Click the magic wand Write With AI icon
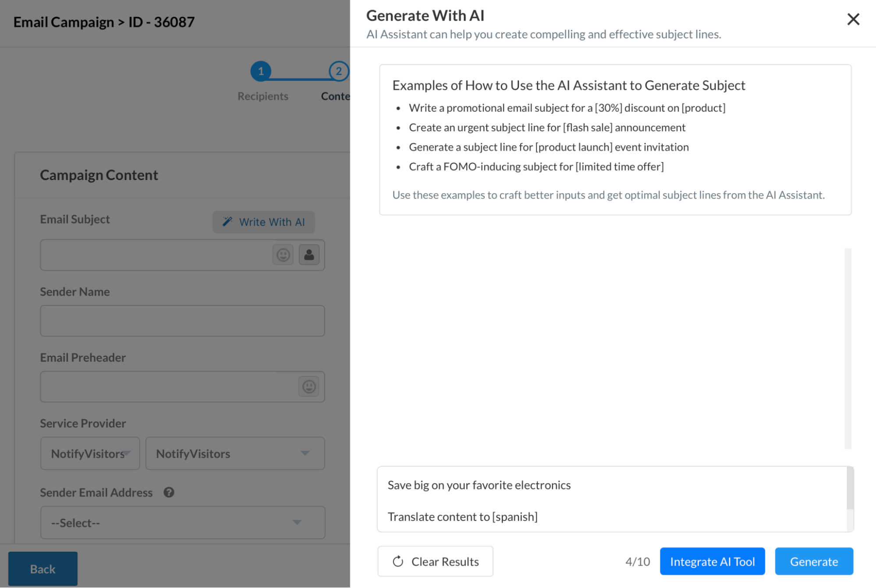The width and height of the screenshot is (876, 588). click(227, 222)
